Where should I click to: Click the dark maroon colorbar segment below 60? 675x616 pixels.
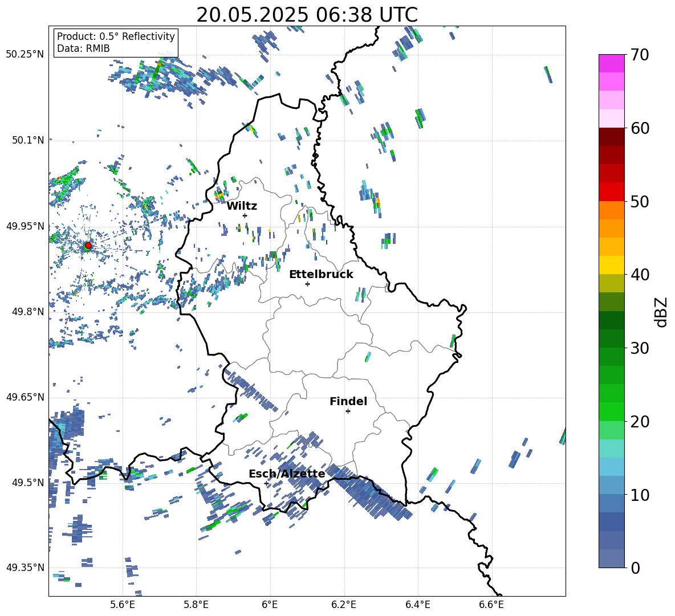611,136
